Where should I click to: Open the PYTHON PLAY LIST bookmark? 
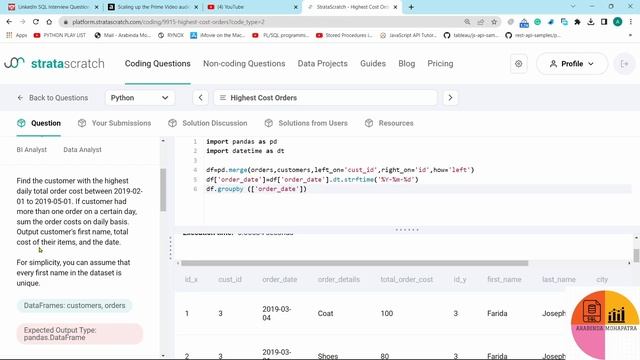click(x=60, y=35)
